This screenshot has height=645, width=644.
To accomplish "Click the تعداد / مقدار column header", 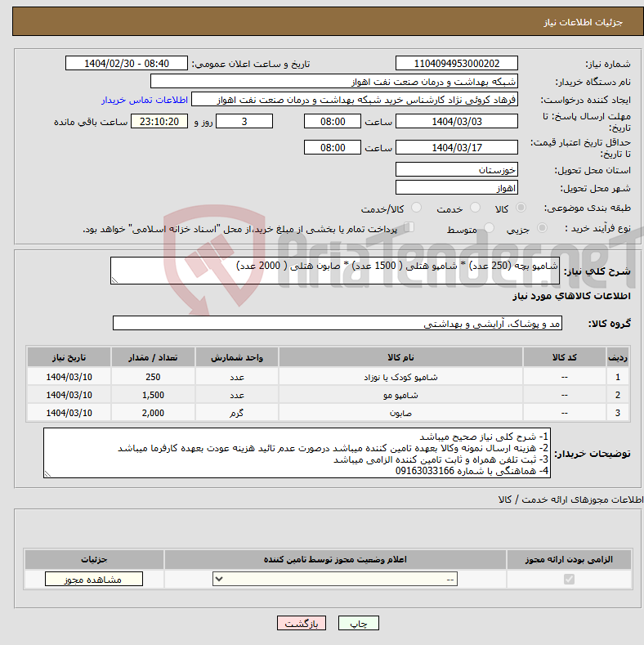I will (153, 357).
